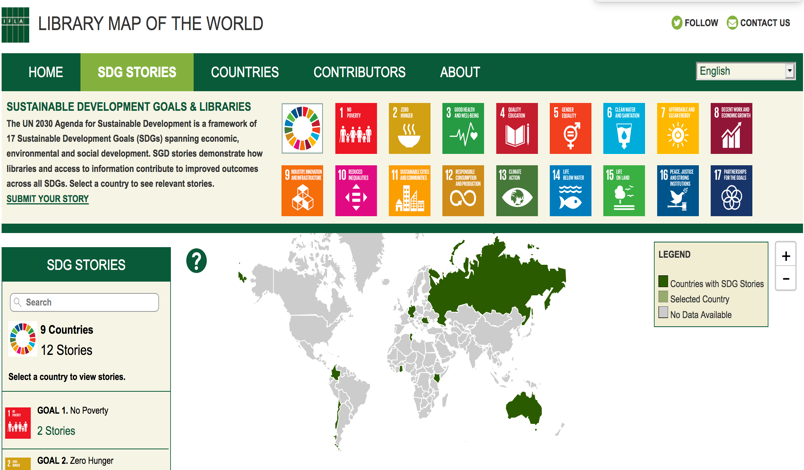This screenshot has height=470, width=804.
Task: Open the CONTRIBUTORS tab
Action: tap(359, 72)
